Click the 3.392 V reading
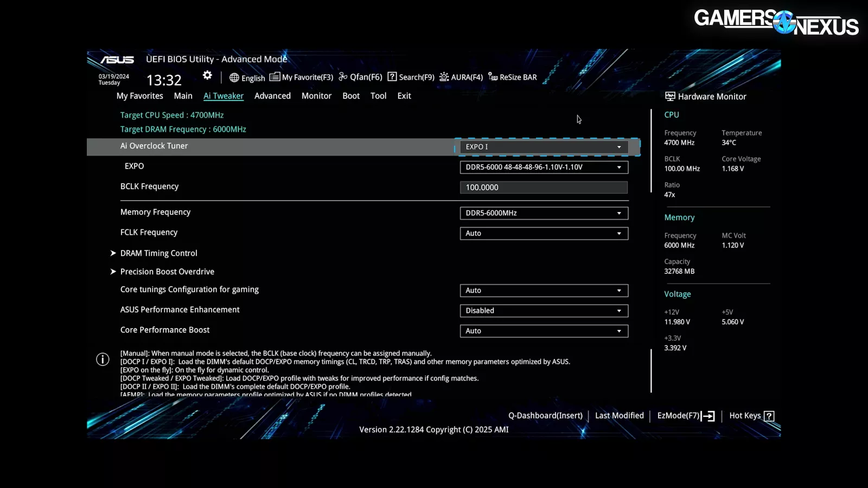868x488 pixels. tap(675, 348)
